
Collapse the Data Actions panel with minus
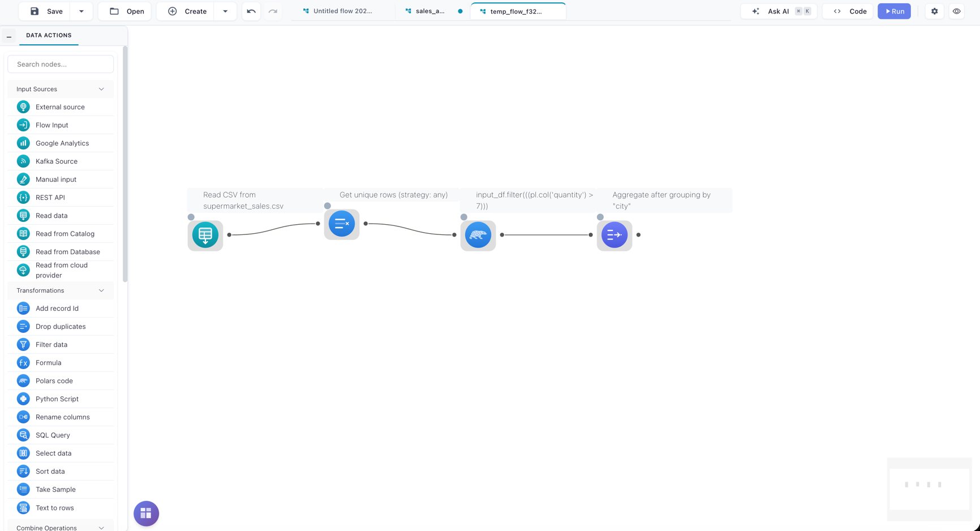(9, 36)
